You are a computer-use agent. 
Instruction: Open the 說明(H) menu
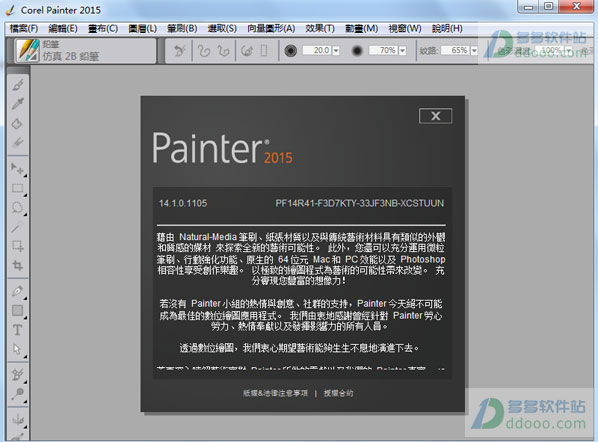click(447, 29)
